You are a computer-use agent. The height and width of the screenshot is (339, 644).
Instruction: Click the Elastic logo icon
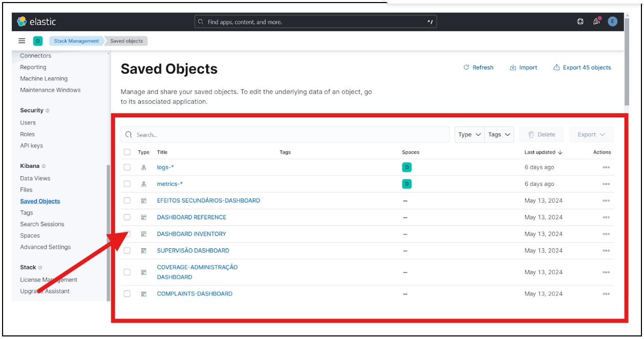[22, 22]
